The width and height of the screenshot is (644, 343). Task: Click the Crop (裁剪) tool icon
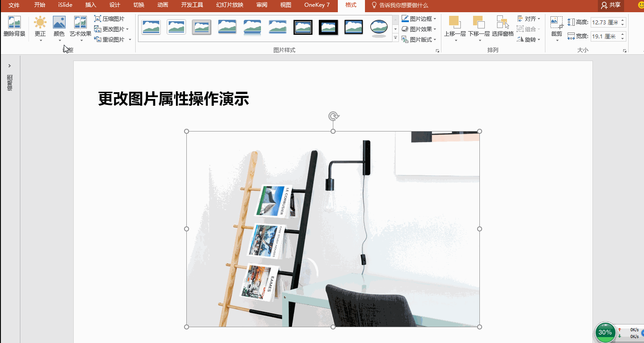(x=557, y=22)
